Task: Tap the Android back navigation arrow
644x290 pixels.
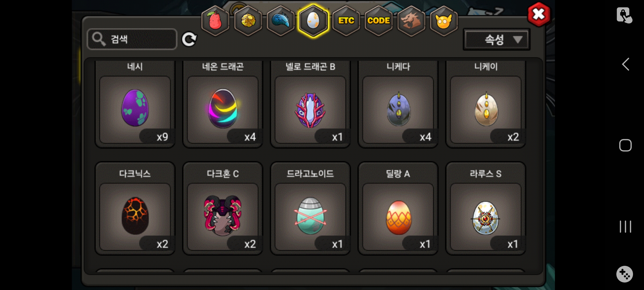Action: point(625,64)
